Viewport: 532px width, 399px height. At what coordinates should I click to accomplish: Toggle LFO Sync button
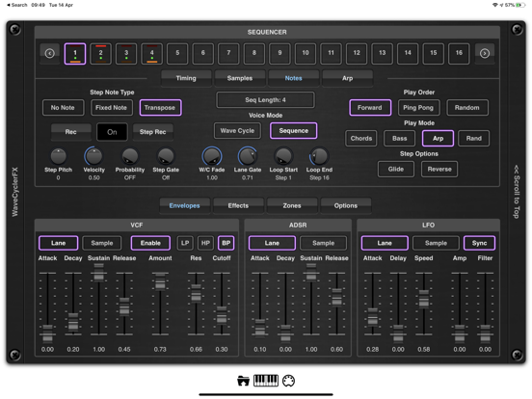pos(479,243)
